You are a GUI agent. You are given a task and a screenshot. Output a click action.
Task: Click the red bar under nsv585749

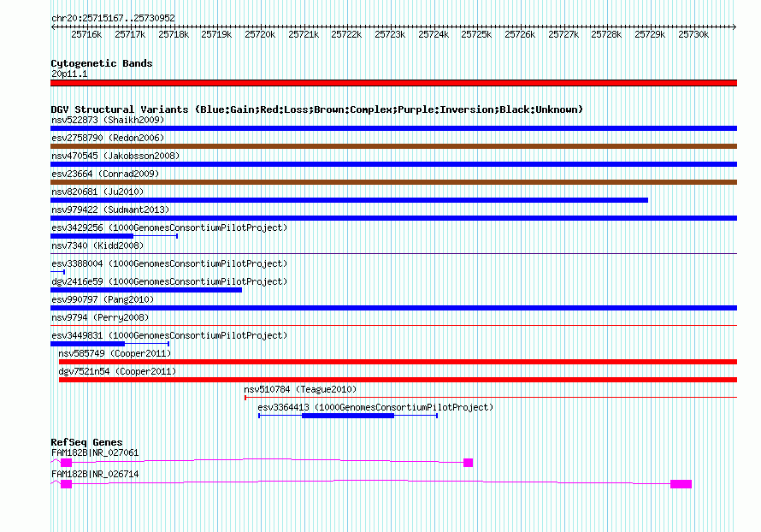coord(398,362)
